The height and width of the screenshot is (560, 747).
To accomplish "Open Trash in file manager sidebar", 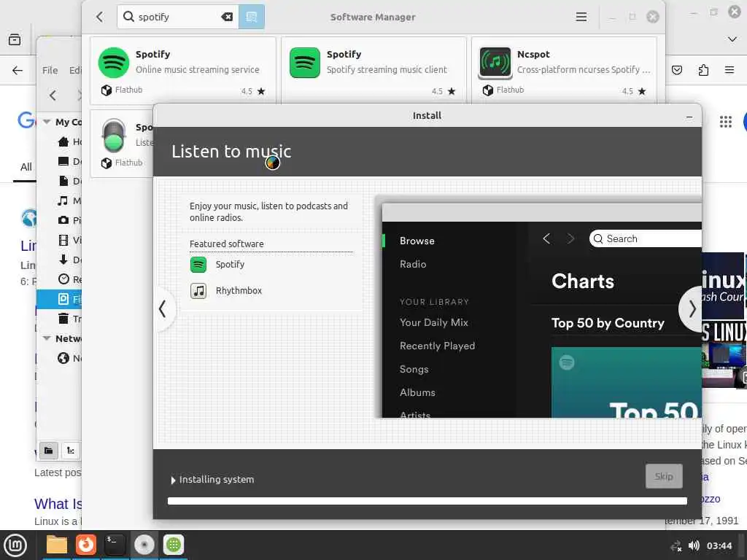I will 63,319.
